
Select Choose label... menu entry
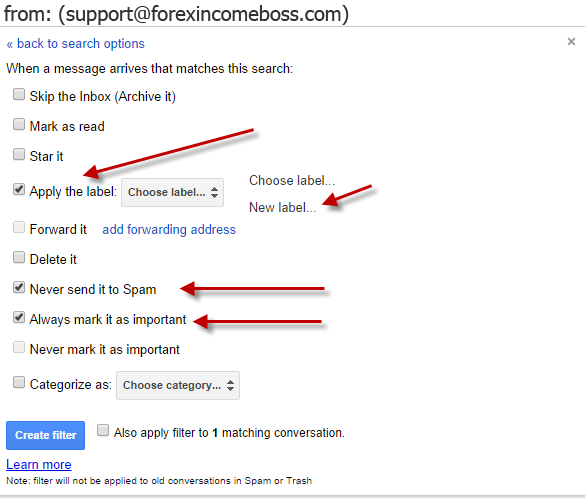(292, 180)
